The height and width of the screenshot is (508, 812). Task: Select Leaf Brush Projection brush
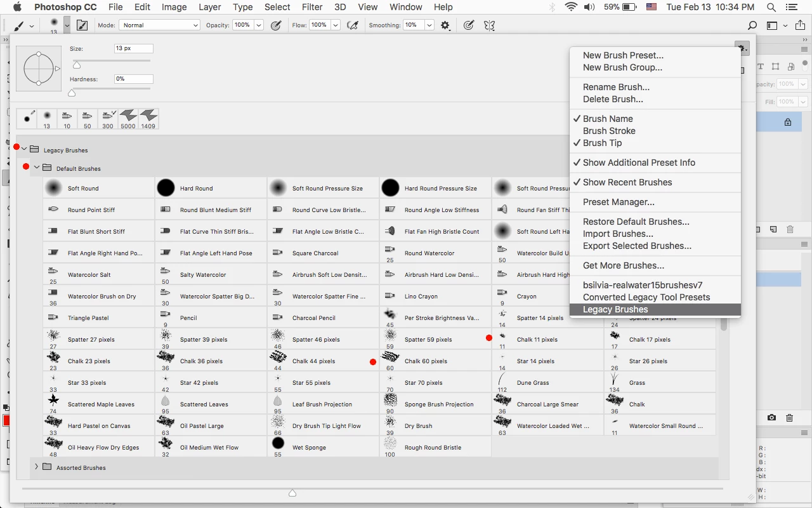[x=323, y=404]
